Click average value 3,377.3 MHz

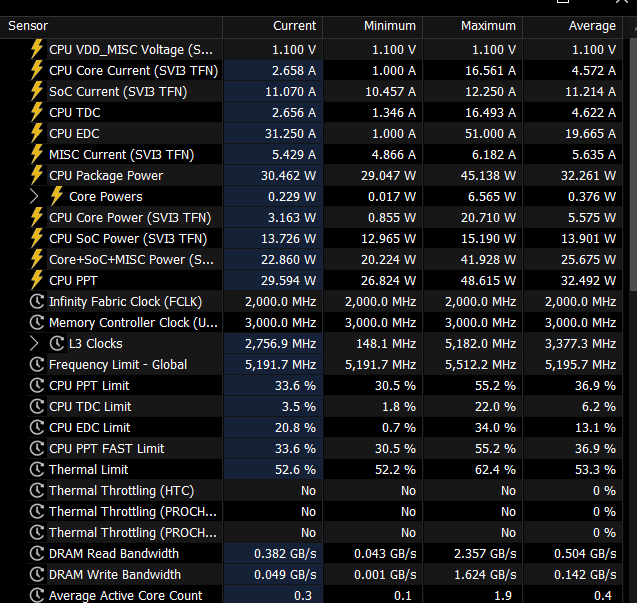[x=581, y=344]
